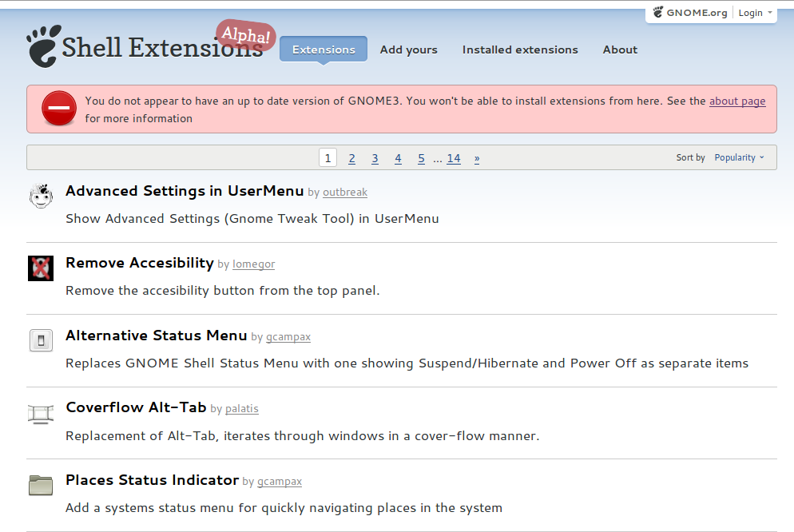Click current page 1 indicator
Screen dimensions: 794x532
(x=328, y=158)
